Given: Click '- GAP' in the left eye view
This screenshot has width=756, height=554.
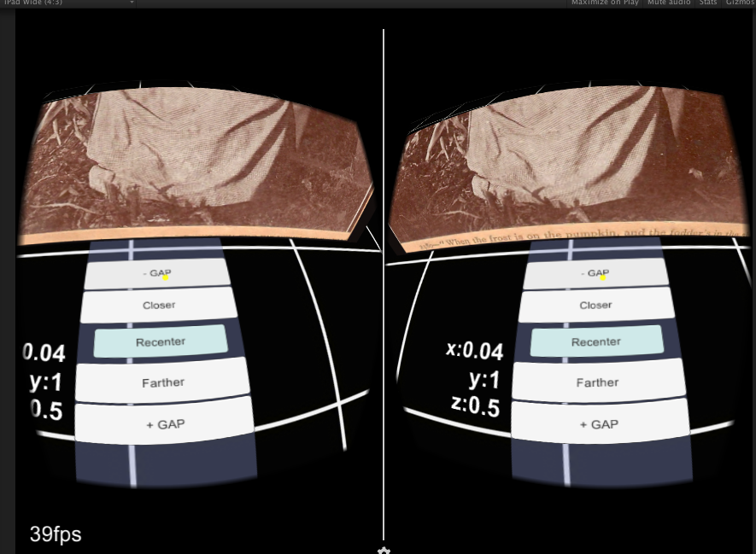Looking at the screenshot, I should 157,274.
